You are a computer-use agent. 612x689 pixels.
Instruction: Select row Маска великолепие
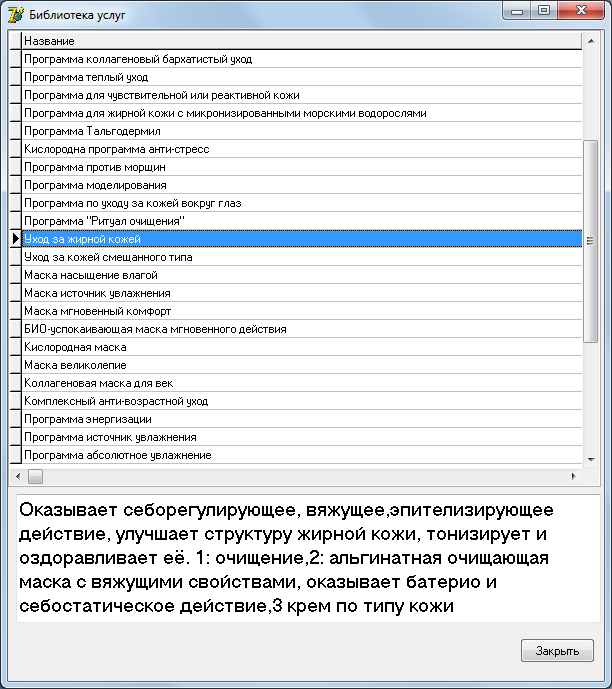(302, 365)
